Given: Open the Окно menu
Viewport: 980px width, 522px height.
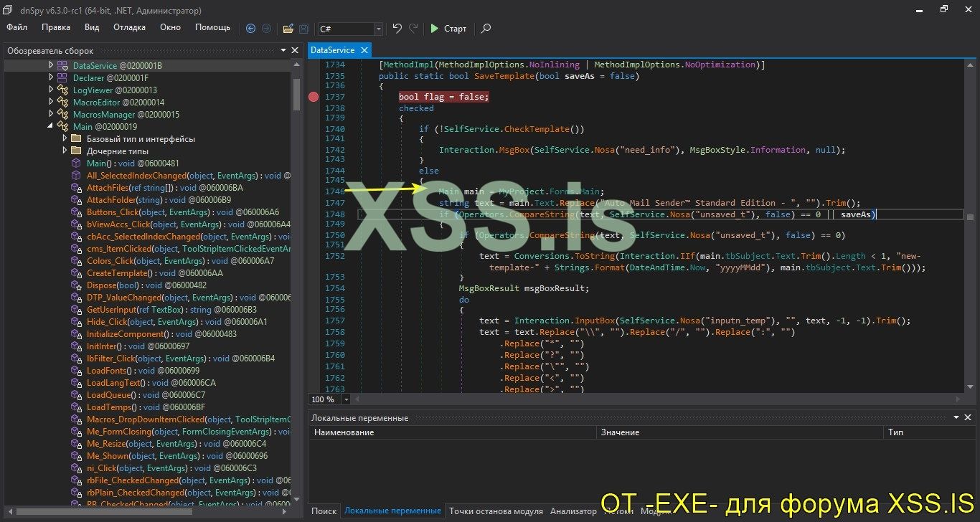Looking at the screenshot, I should tap(170, 27).
